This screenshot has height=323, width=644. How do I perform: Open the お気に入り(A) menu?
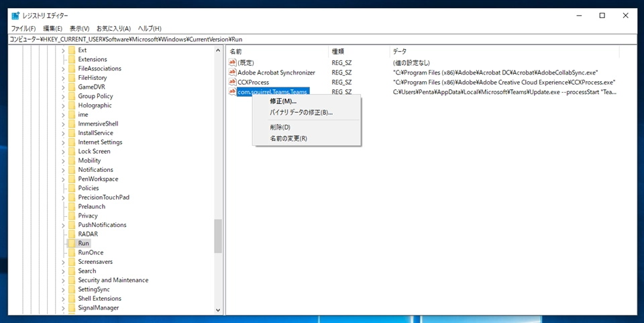pyautogui.click(x=113, y=28)
